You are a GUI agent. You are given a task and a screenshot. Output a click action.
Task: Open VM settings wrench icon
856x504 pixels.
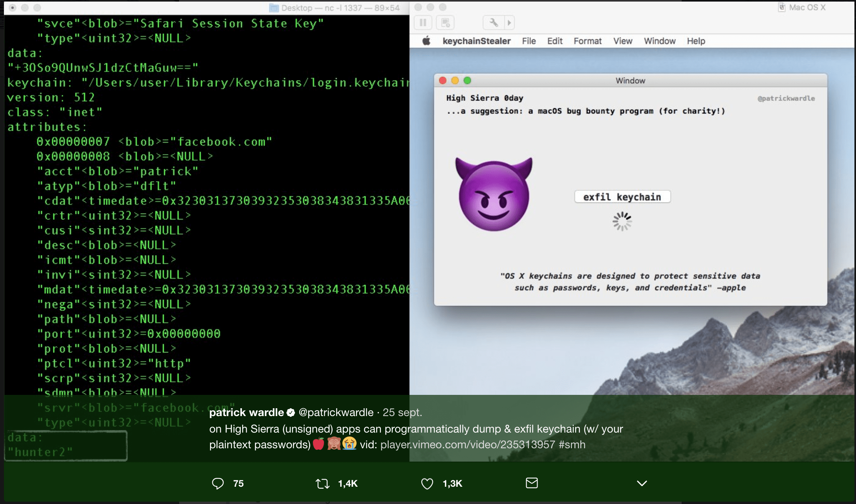point(493,22)
